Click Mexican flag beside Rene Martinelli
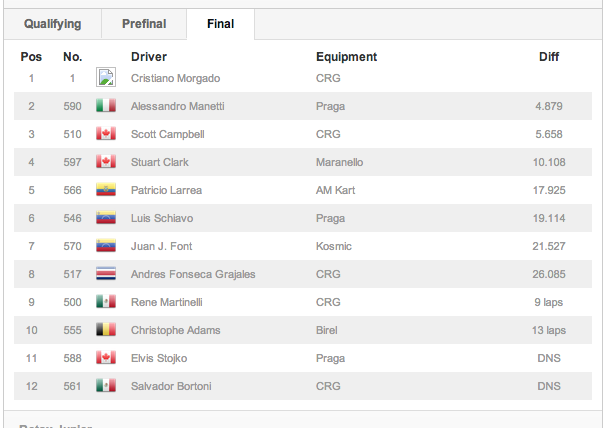The width and height of the screenshot is (609, 428). [105, 302]
